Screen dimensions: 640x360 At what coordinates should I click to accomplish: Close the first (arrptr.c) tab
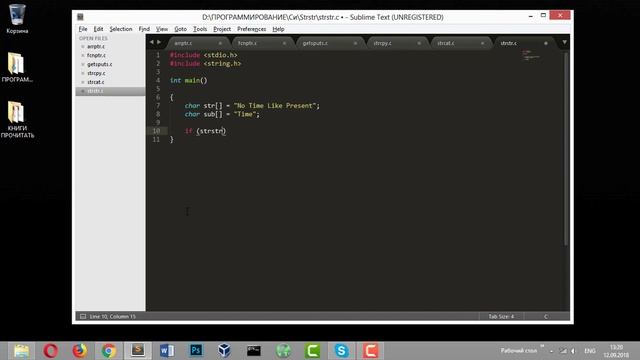tap(220, 43)
